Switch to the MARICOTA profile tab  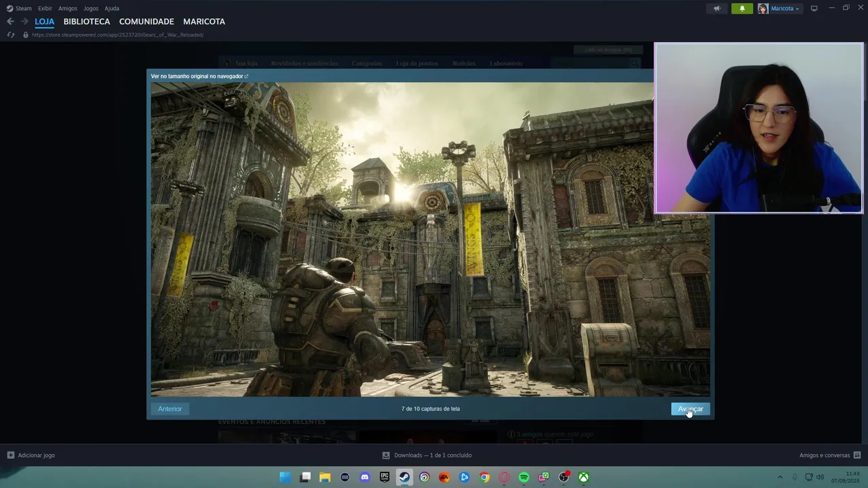tap(204, 22)
